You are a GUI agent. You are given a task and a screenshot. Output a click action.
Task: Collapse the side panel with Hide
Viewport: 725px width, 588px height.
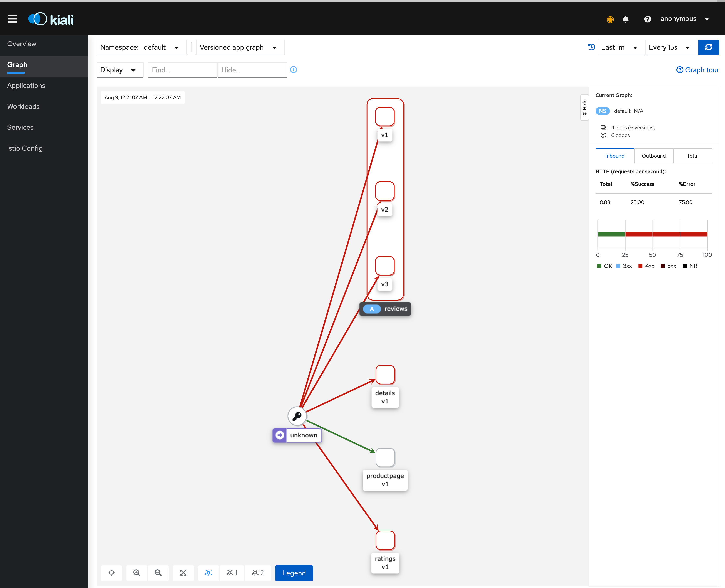coord(584,107)
